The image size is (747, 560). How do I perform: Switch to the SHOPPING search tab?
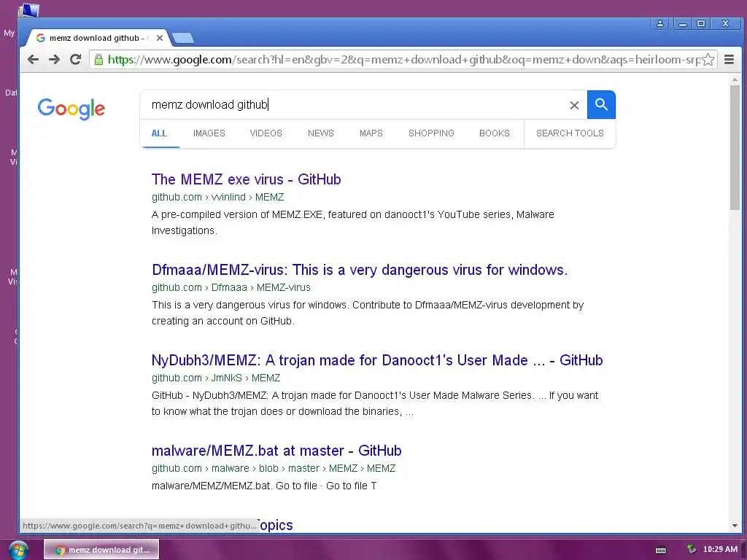[431, 133]
